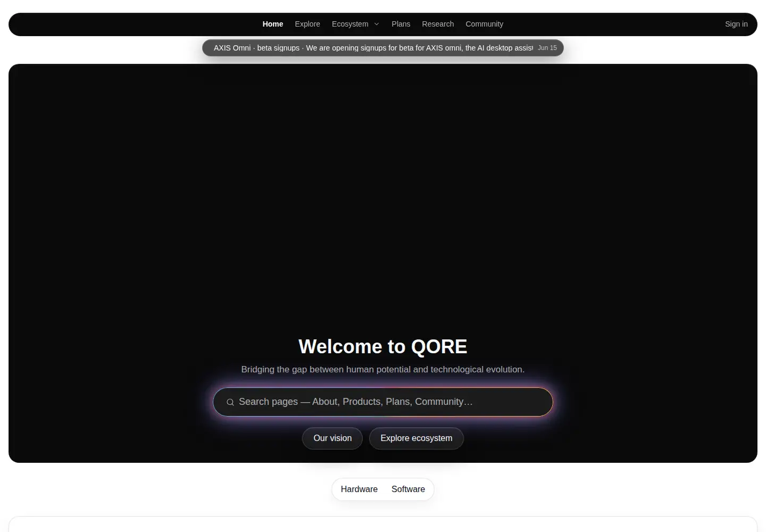
Task: Click the search magnifier icon
Action: [230, 402]
